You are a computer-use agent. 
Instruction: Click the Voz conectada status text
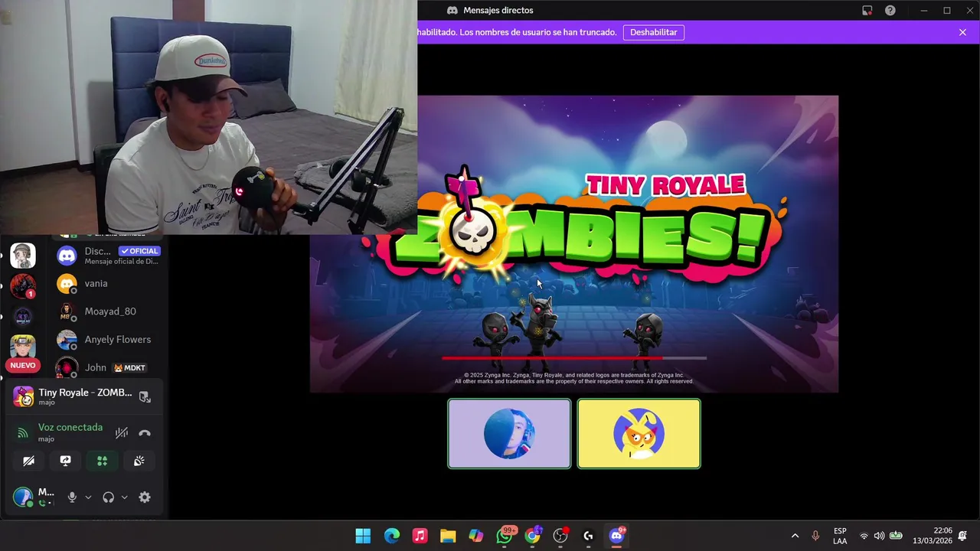click(x=70, y=427)
